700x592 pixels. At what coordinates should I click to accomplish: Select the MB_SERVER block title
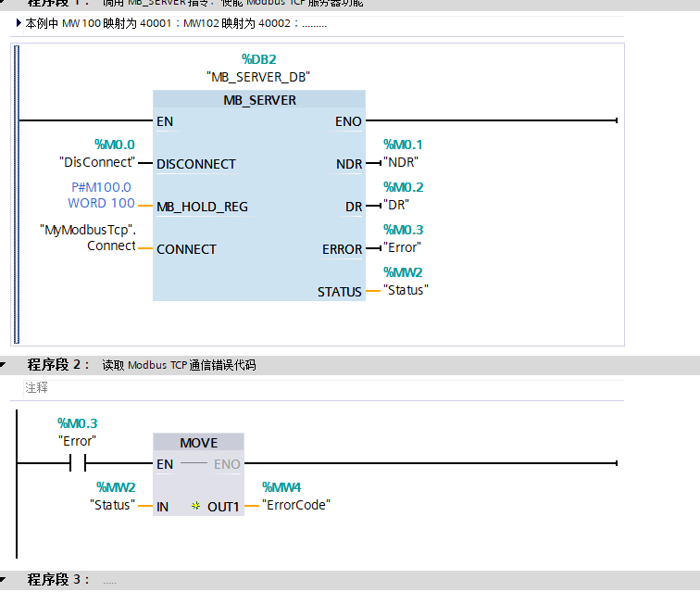click(259, 100)
